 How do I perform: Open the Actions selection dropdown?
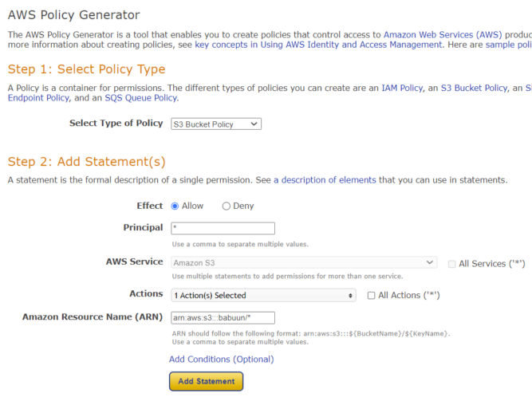coord(263,295)
